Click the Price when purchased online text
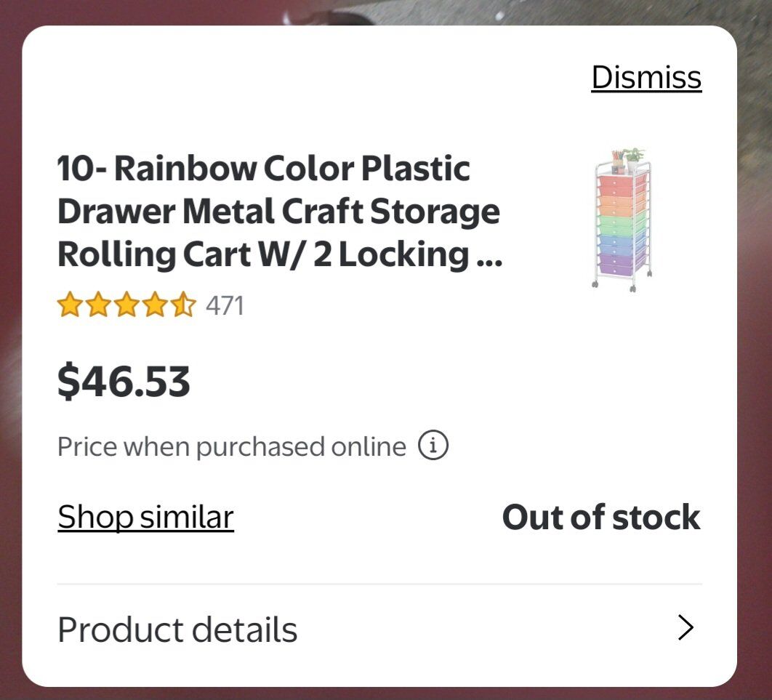The image size is (772, 700). click(231, 446)
